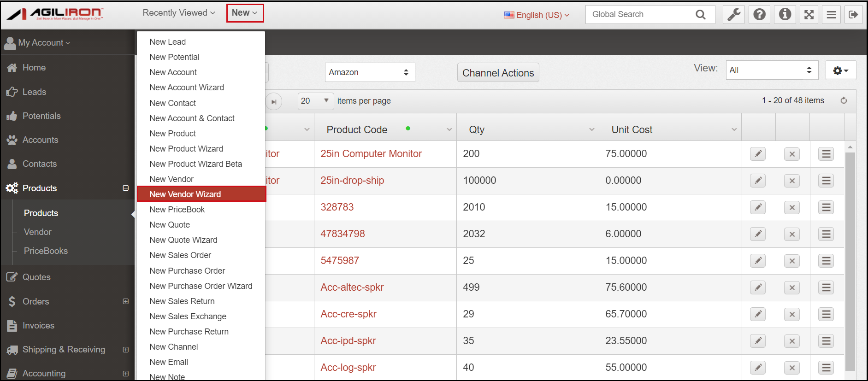Click the help question mark icon

pos(759,14)
